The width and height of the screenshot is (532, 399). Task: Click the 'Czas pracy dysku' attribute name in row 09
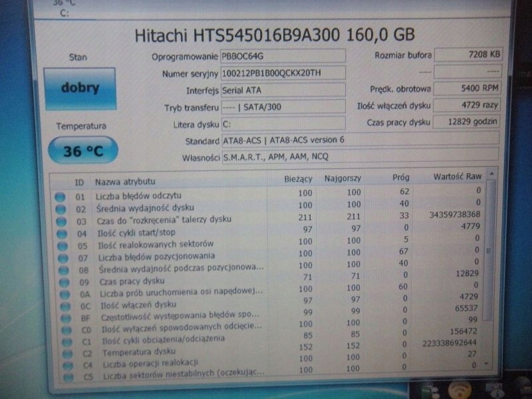pos(132,281)
